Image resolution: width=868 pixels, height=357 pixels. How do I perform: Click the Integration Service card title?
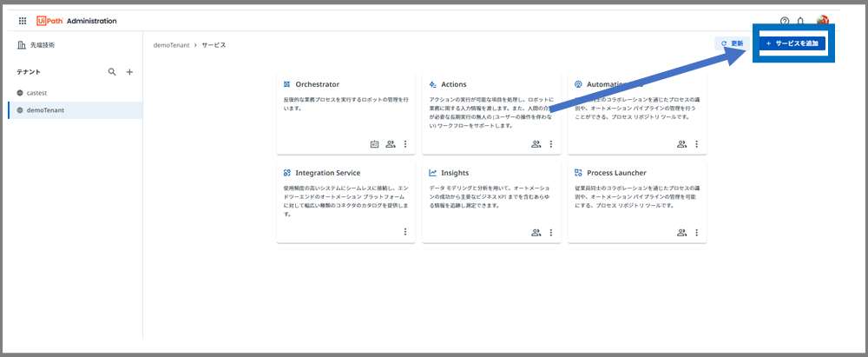click(328, 173)
